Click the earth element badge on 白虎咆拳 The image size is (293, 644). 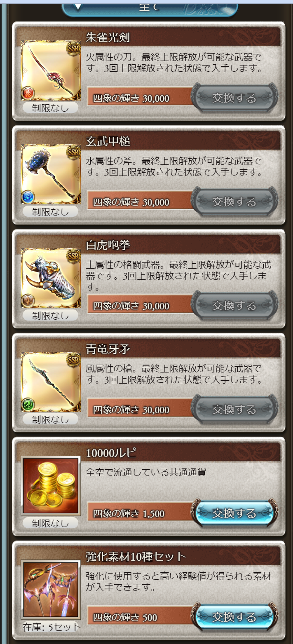(x=28, y=301)
